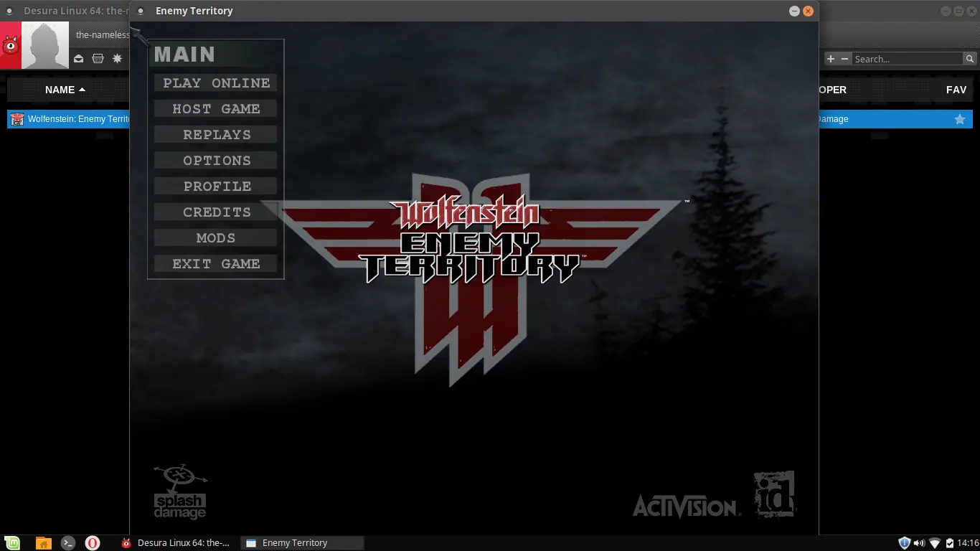
Task: Switch to Enemy Territory taskbar entry
Action: pos(302,543)
